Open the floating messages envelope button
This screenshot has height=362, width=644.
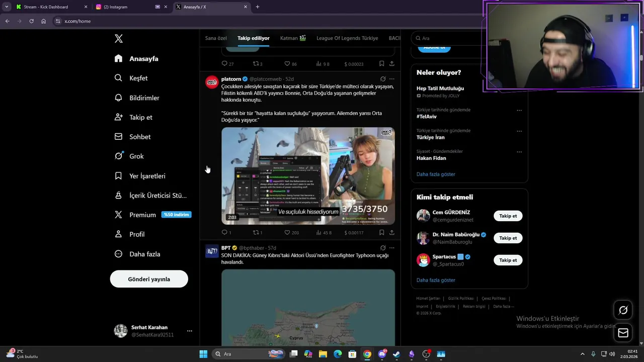pyautogui.click(x=623, y=333)
